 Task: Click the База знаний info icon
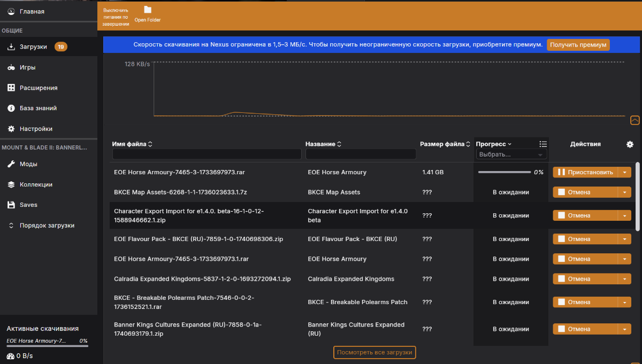point(11,108)
